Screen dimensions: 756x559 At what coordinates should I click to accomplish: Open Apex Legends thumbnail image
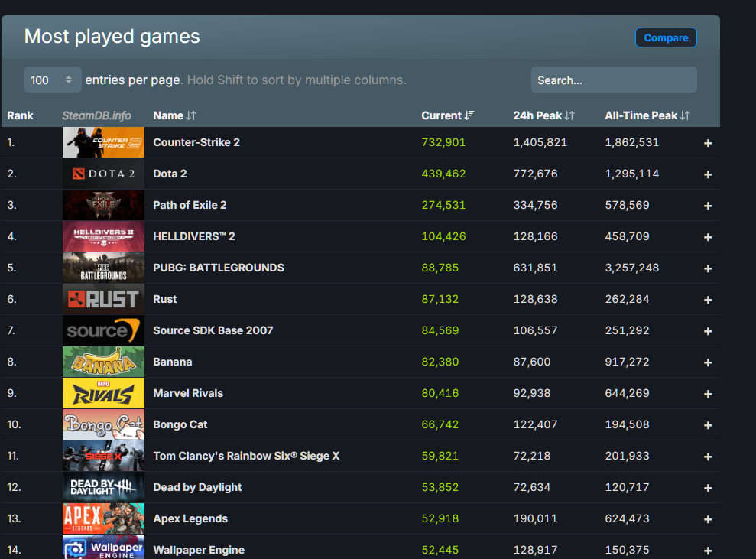coord(103,518)
